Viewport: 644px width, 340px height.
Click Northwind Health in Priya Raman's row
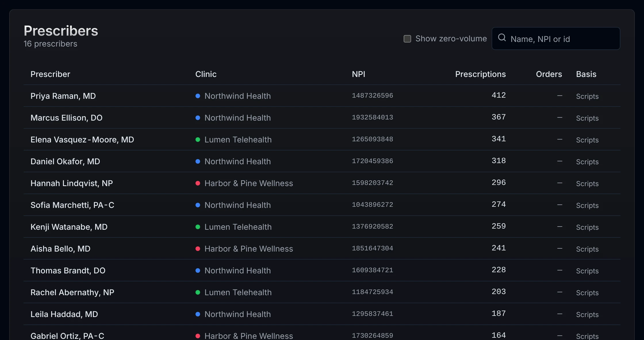coord(237,96)
